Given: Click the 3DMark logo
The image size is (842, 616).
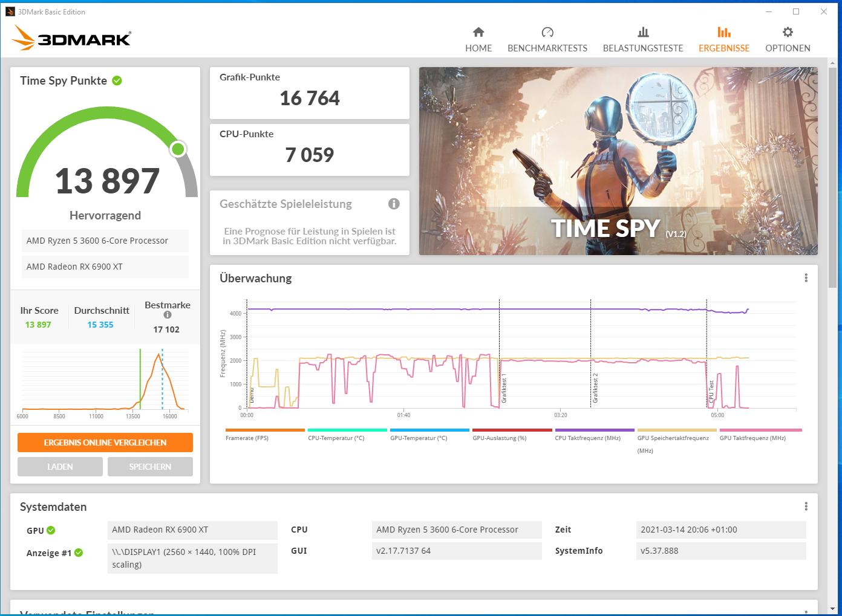Looking at the screenshot, I should click(x=71, y=37).
